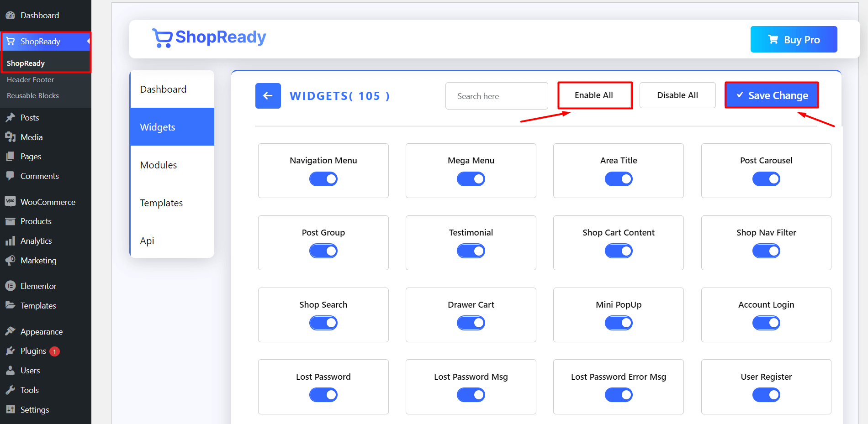868x424 pixels.
Task: Disable the Area Title widget
Action: pos(619,179)
